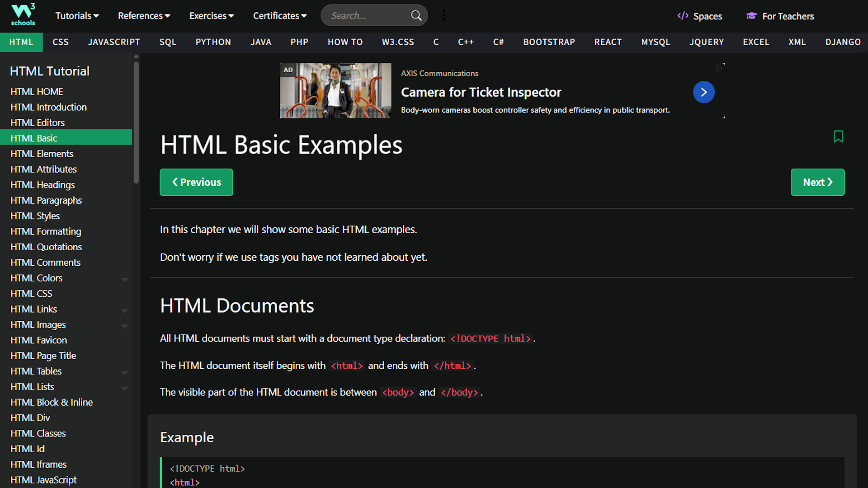This screenshot has width=868, height=488.
Task: Click the Spaces code icon
Action: click(683, 16)
